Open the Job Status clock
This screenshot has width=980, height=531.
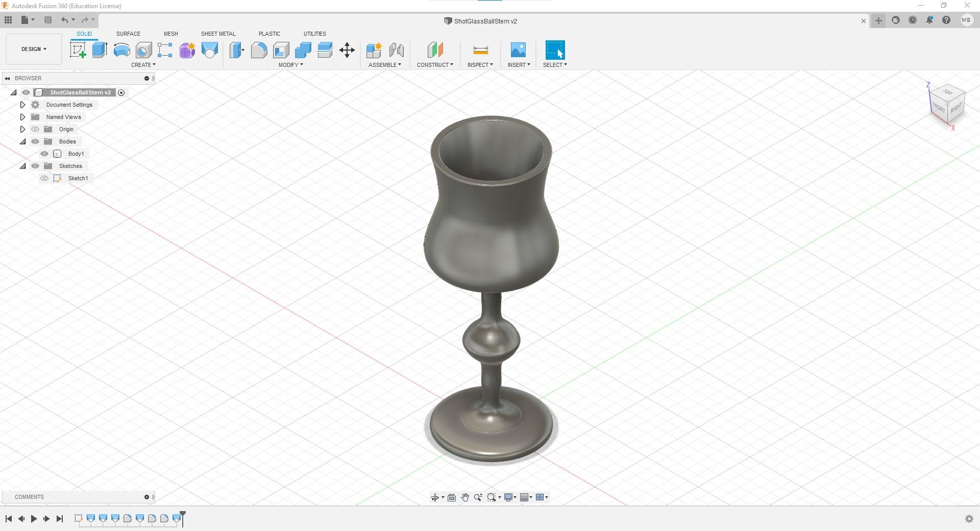[x=913, y=20]
